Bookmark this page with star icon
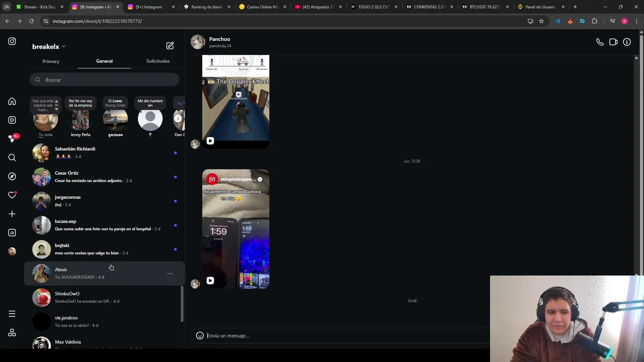Viewport: 644px width, 362px height. click(x=541, y=21)
